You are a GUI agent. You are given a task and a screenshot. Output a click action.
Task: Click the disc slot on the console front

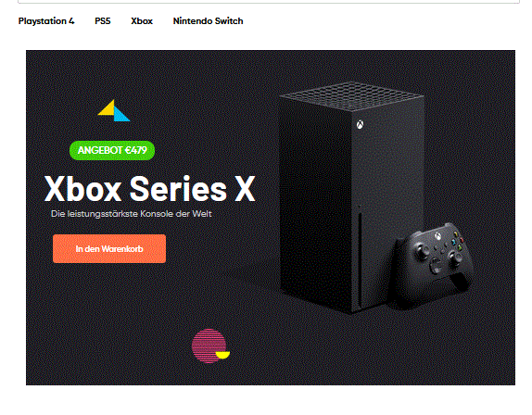click(x=360, y=256)
